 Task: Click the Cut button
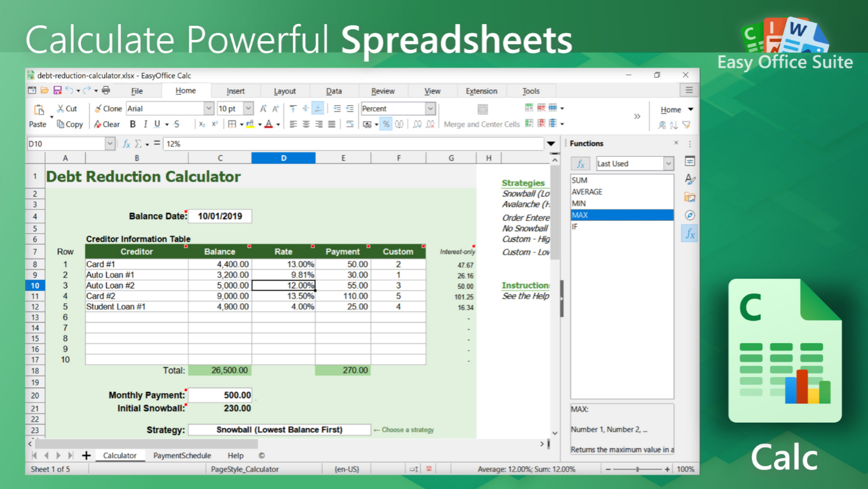tap(67, 108)
